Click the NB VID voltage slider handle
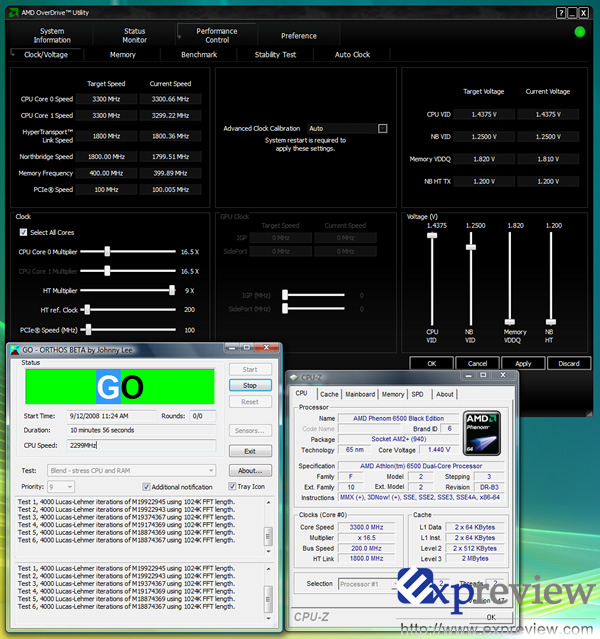Viewport: 600px width, 639px height. (x=471, y=247)
